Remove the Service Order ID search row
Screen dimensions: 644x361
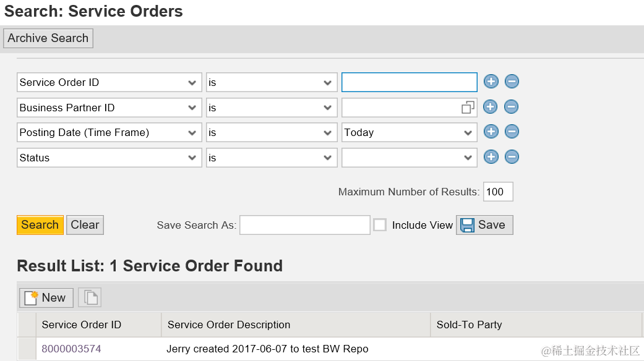[x=512, y=82]
